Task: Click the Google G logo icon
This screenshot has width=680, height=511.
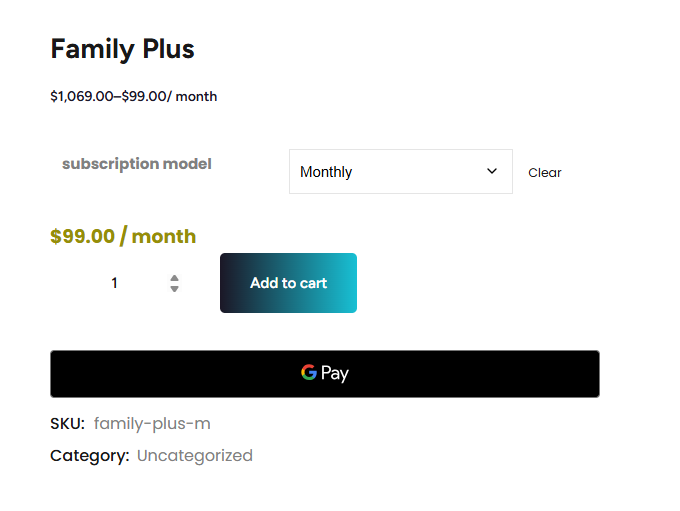Action: (x=309, y=373)
